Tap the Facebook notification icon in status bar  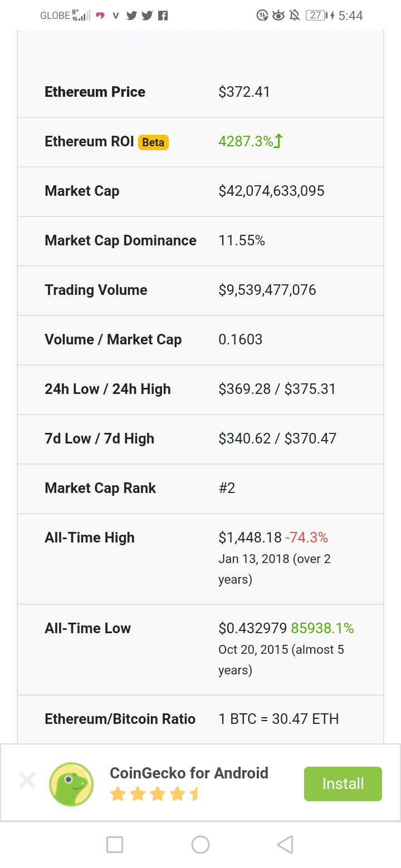[x=163, y=16]
